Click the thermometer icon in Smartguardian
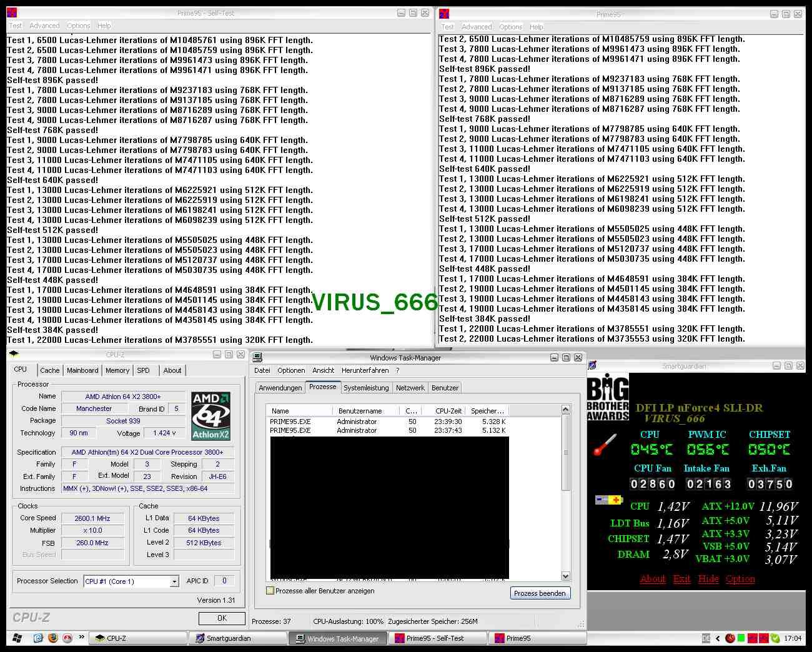Screen dimensions: 812x652 pos(605,443)
